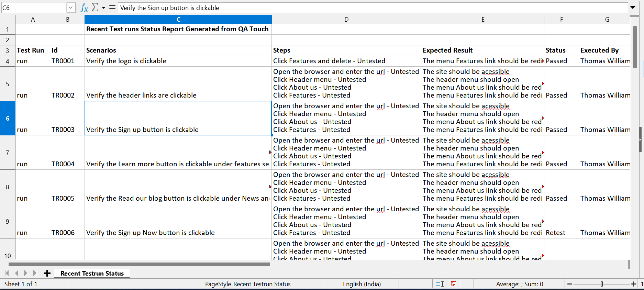Click cell TR0006

[x=67, y=221]
